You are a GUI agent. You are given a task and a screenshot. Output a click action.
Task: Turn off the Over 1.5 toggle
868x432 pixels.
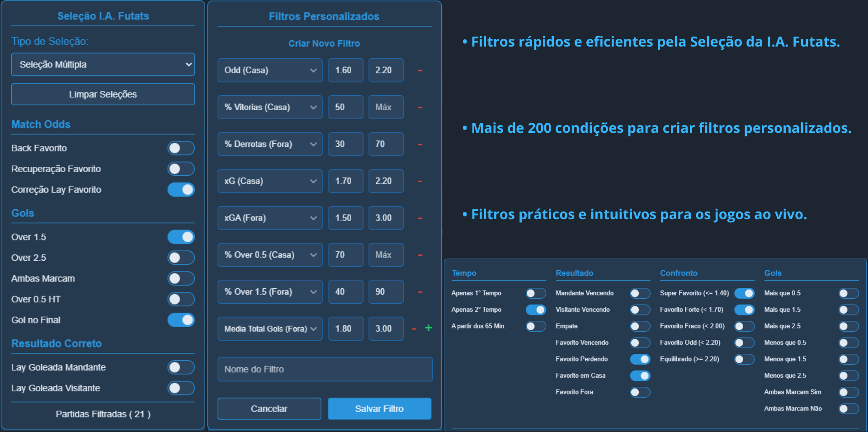tap(181, 237)
